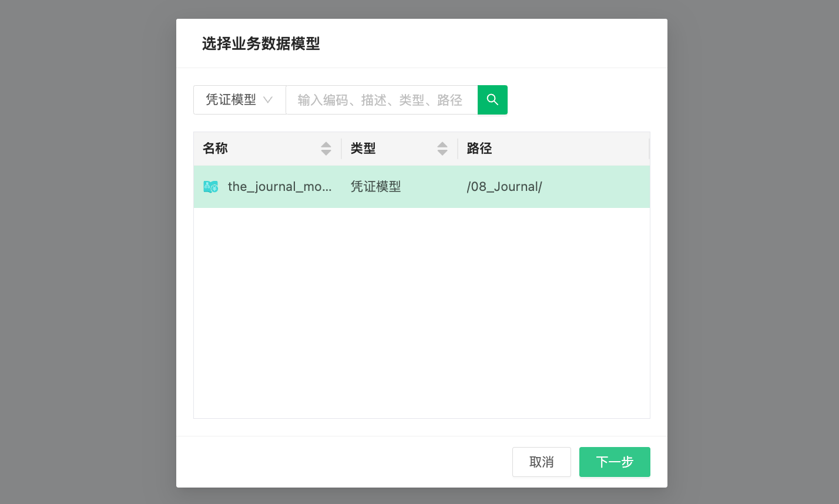The height and width of the screenshot is (504, 839).
Task: Click the 路径 column header
Action: [x=479, y=149]
